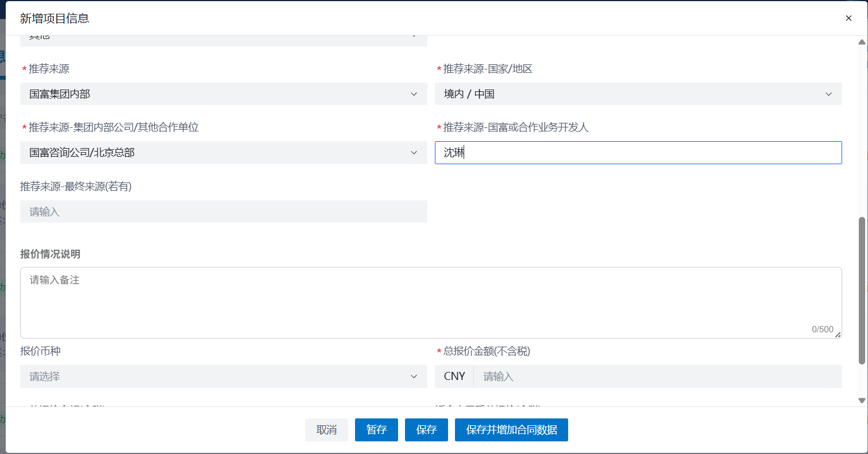Image resolution: width=868 pixels, height=454 pixels.
Task: Close the 新增项目信息 dialog
Action: point(848,18)
